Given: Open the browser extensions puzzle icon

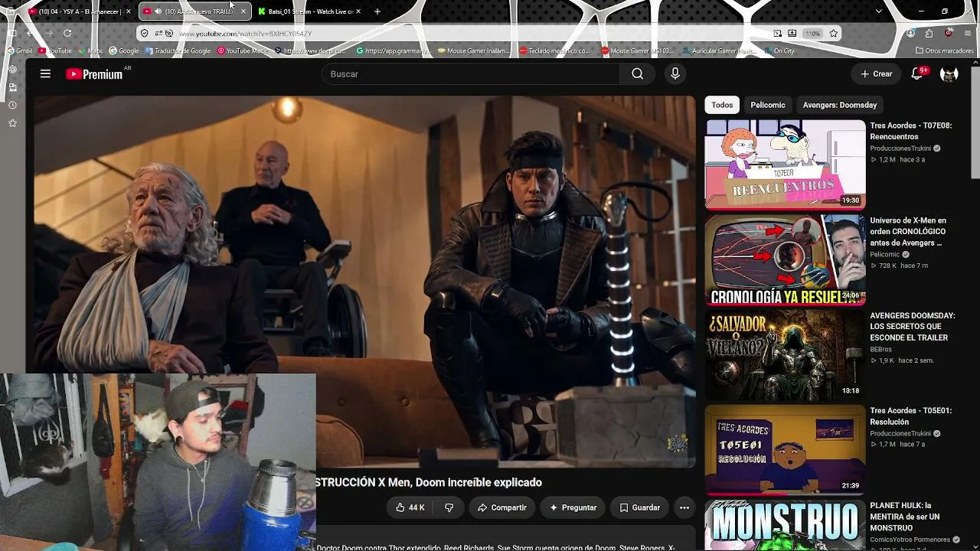Looking at the screenshot, I should (x=929, y=33).
